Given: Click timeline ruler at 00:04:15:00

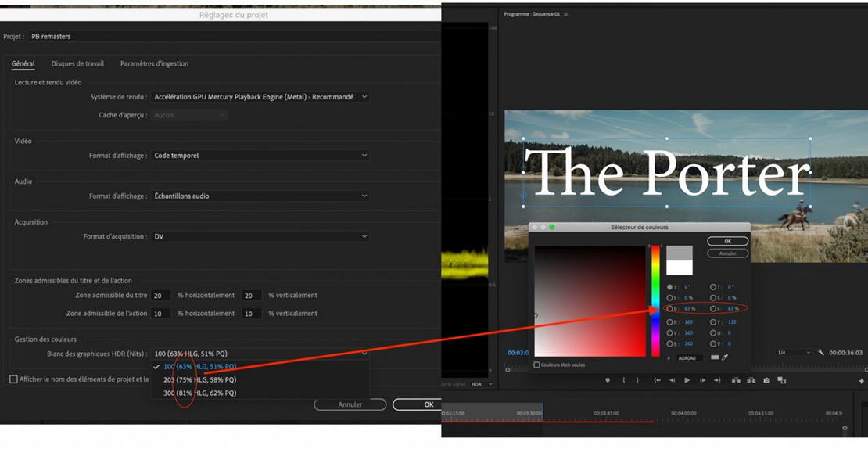Looking at the screenshot, I should pos(761,414).
